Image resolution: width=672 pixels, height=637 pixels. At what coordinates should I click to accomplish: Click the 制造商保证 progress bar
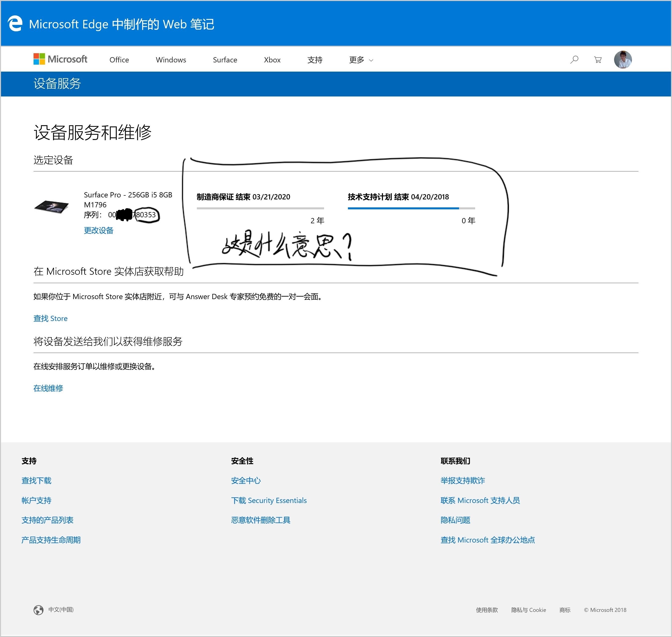click(x=260, y=208)
